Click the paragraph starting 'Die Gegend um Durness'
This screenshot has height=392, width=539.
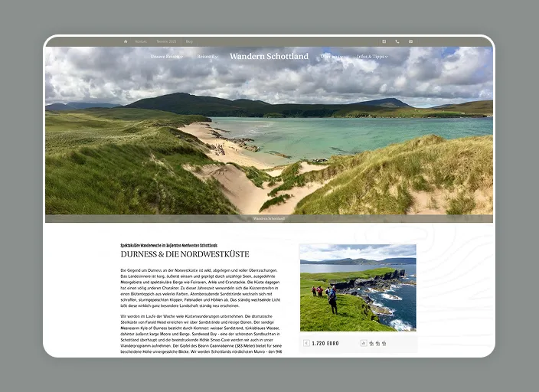tap(201, 288)
